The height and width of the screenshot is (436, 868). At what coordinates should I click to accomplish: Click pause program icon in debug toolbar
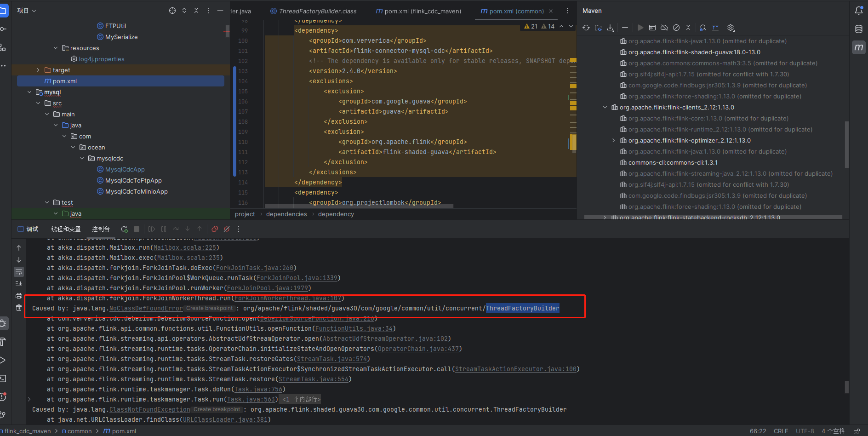click(164, 229)
